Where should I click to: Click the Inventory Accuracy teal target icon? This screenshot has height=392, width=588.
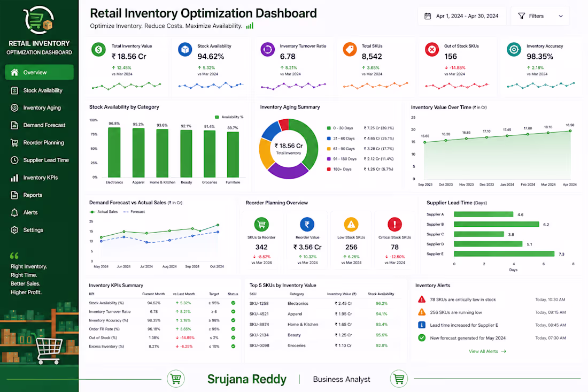[x=514, y=50]
